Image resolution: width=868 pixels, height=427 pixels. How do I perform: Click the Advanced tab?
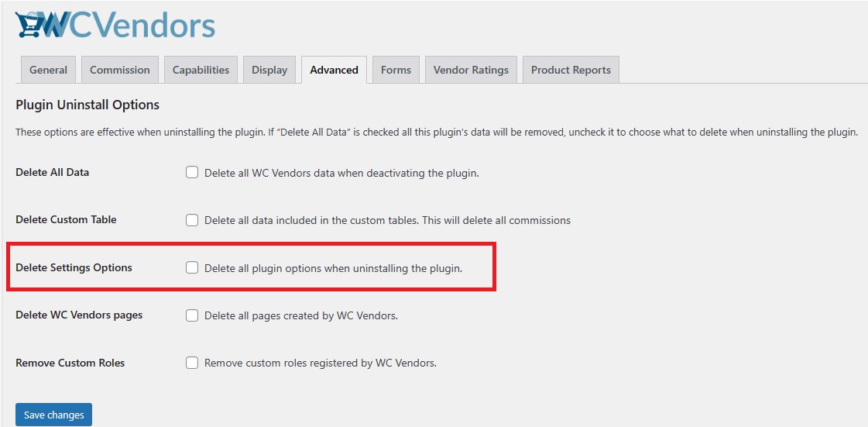click(334, 70)
